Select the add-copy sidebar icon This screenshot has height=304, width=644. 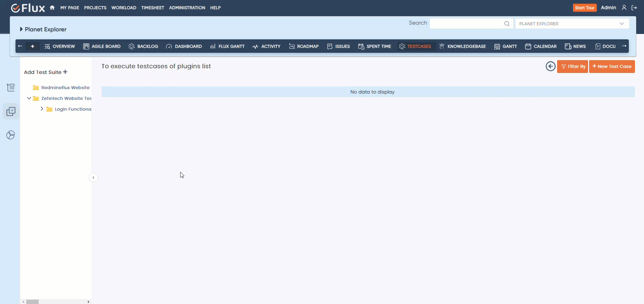click(11, 112)
